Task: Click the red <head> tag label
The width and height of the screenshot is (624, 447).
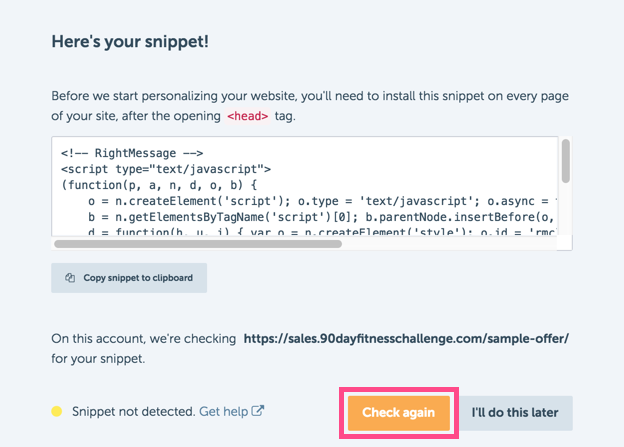Action: (248, 116)
